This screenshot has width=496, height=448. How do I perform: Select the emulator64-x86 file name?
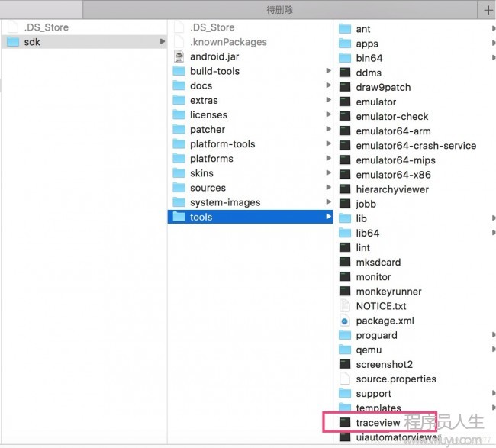[x=394, y=175]
